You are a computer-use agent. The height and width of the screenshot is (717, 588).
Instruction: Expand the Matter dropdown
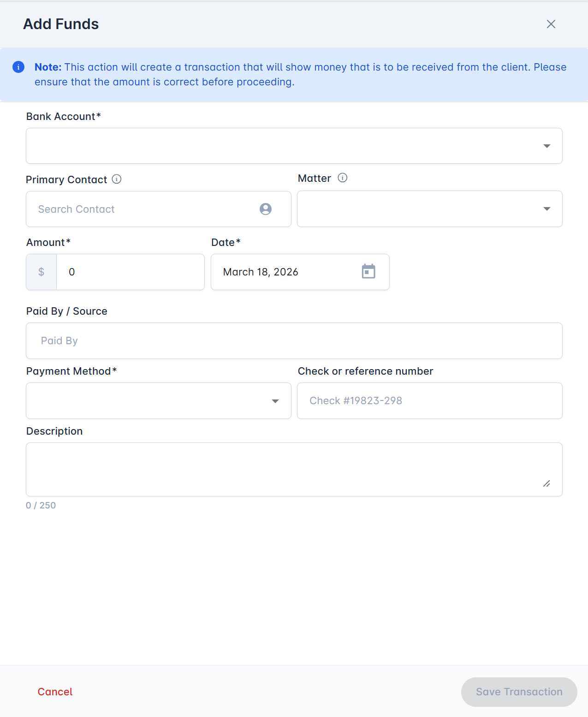(x=430, y=209)
